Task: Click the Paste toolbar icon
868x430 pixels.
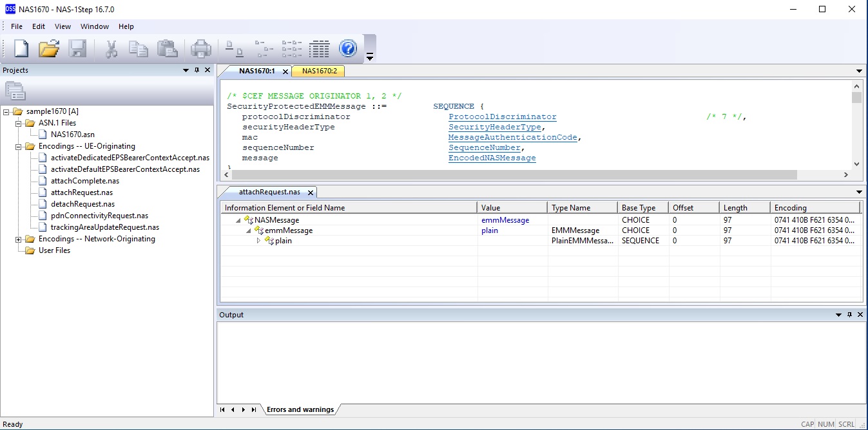Action: 168,48
